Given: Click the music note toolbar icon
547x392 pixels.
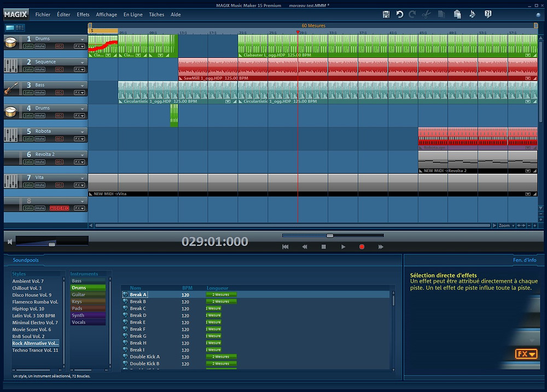Looking at the screenshot, I should 472,14.
